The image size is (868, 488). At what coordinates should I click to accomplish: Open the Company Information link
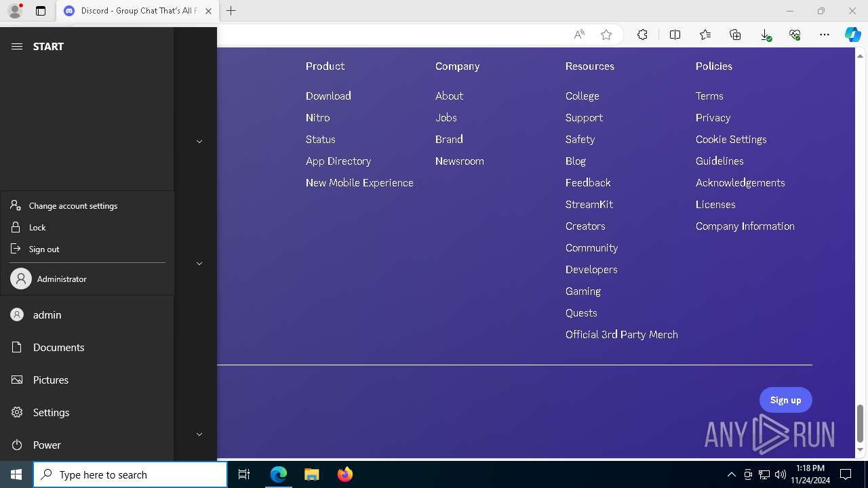click(x=745, y=226)
